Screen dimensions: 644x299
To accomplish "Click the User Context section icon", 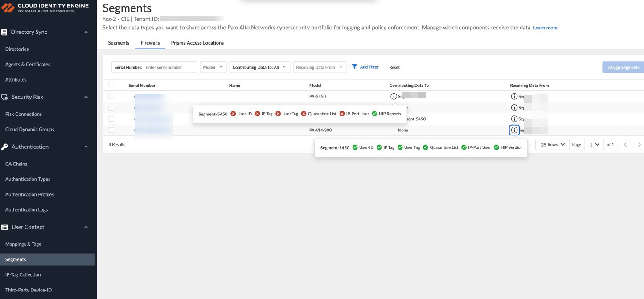I will pyautogui.click(x=4, y=227).
